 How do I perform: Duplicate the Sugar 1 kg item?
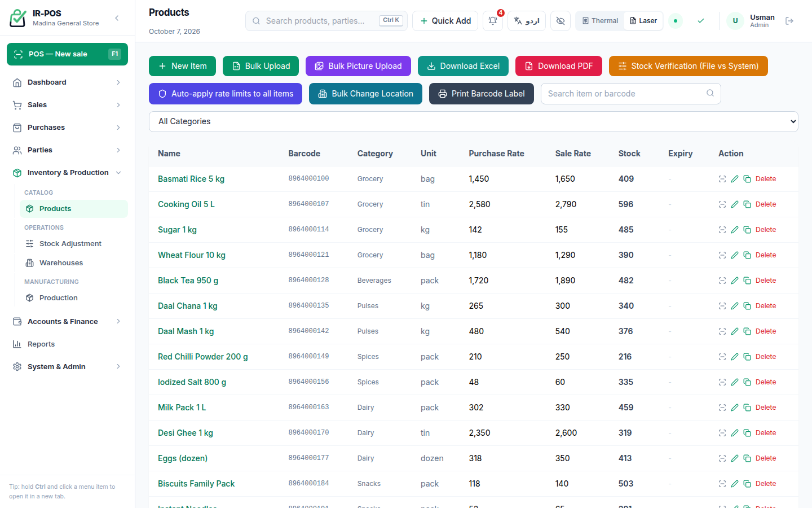coord(747,230)
